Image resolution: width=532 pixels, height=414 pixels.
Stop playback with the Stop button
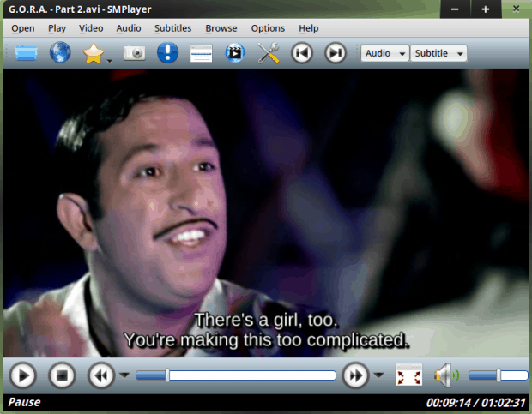pos(61,375)
